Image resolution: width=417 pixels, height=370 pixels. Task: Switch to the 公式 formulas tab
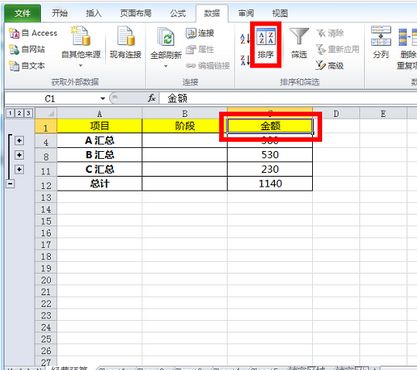click(x=178, y=13)
